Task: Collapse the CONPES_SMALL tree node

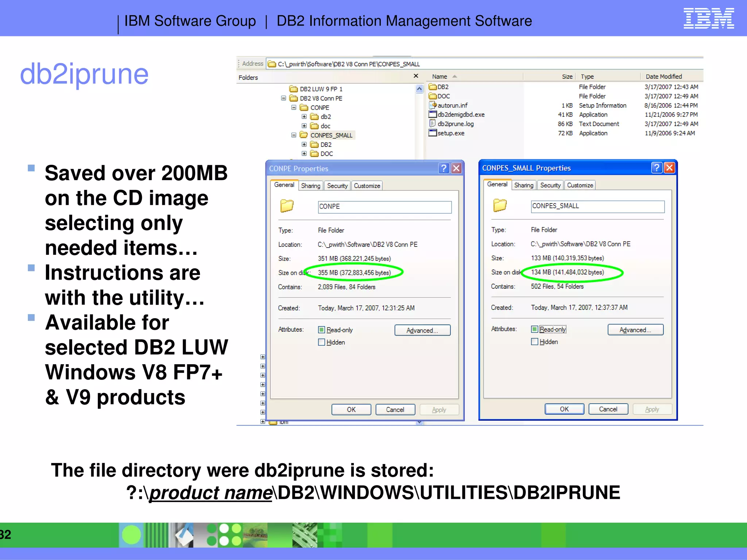Action: [x=294, y=135]
